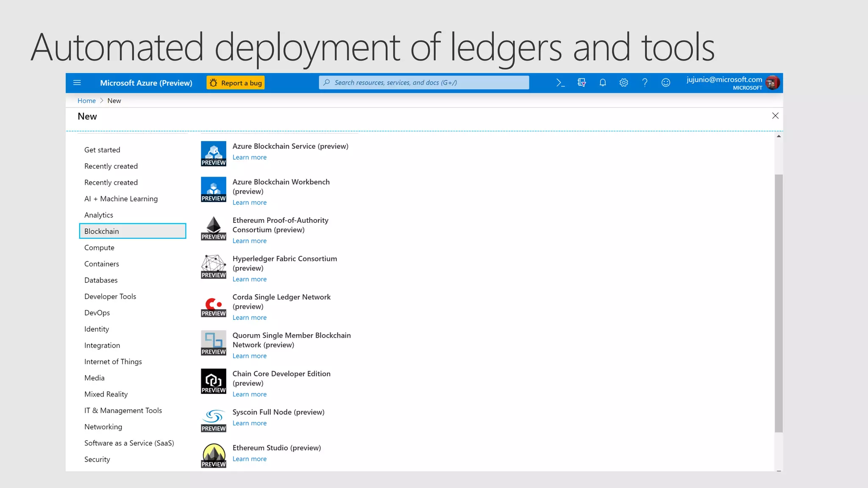Select the Blockchain category

click(133, 231)
